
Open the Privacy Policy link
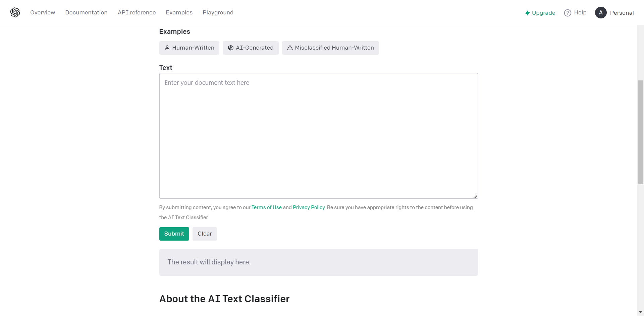309,207
